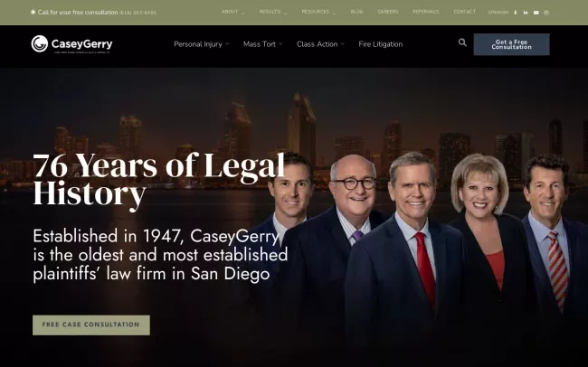Click Get a Free Consultation button

(x=511, y=44)
